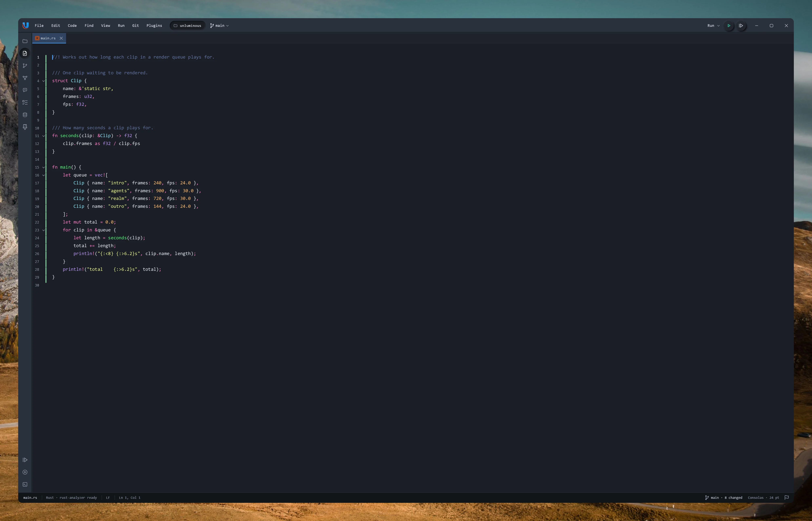812x521 pixels.
Task: Click the app logo in title bar
Action: point(25,25)
